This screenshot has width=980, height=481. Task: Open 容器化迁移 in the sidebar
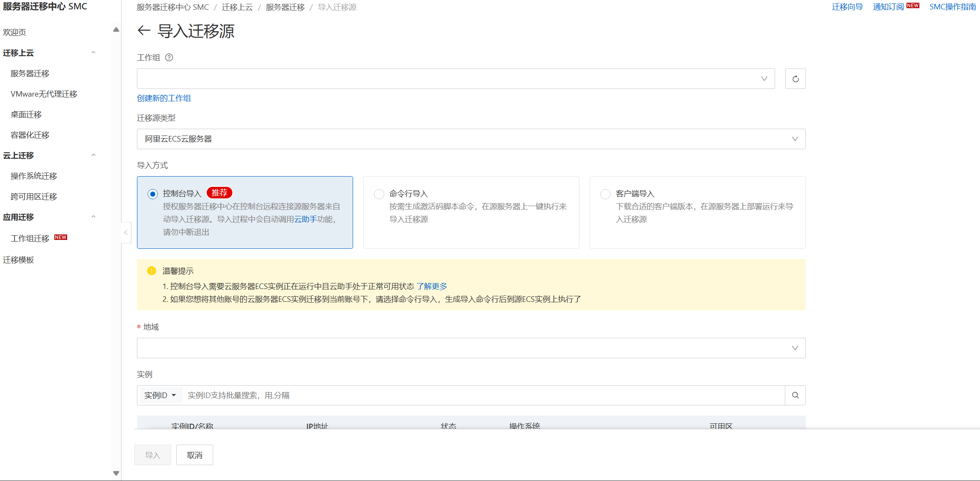click(x=30, y=135)
